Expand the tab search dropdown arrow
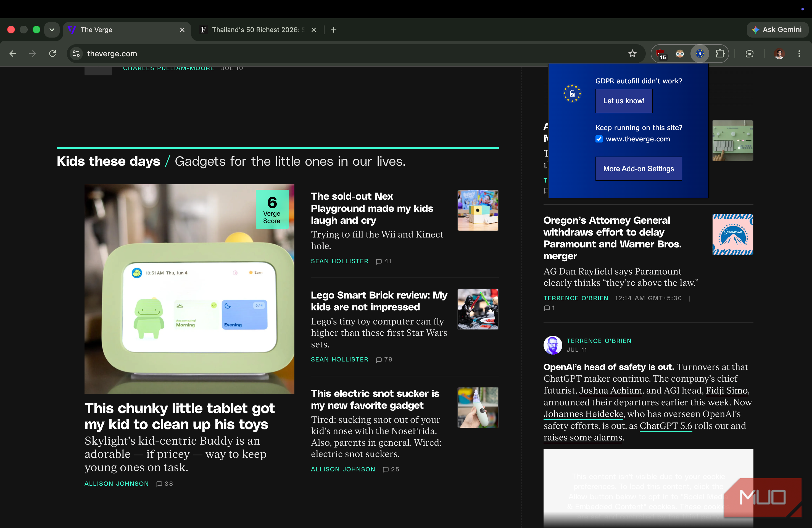This screenshot has height=528, width=812. pyautogui.click(x=52, y=30)
